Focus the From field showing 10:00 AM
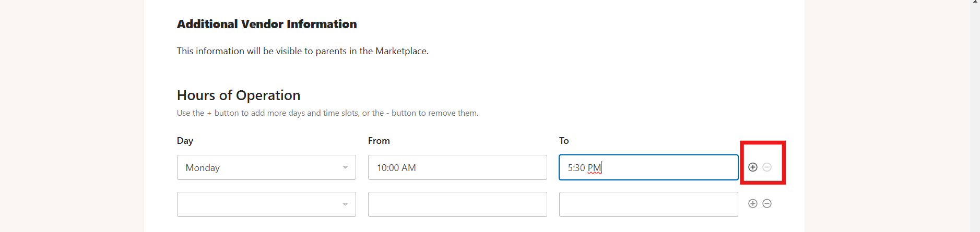 (x=457, y=167)
